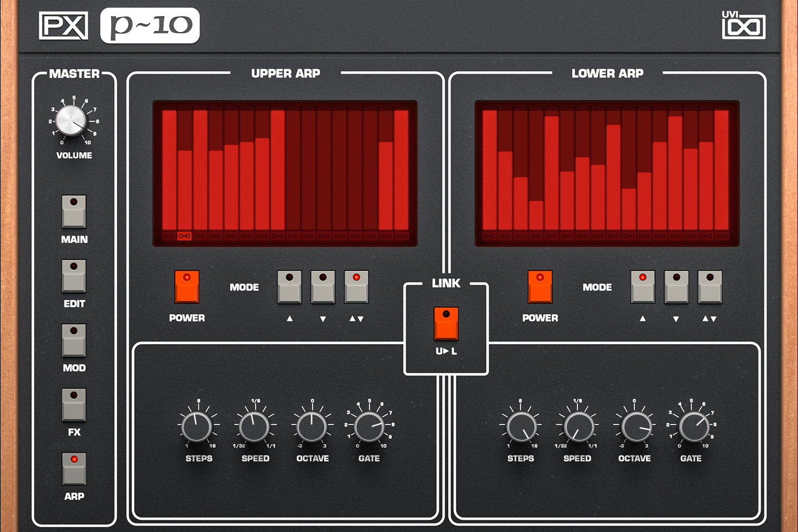
Task: Select up-down mode for Lower ARP
Action: click(x=710, y=288)
